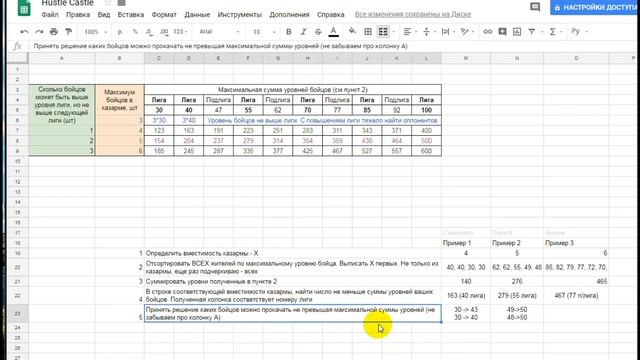Select cell with value 140
The width and height of the screenshot is (640, 360).
[466, 282]
